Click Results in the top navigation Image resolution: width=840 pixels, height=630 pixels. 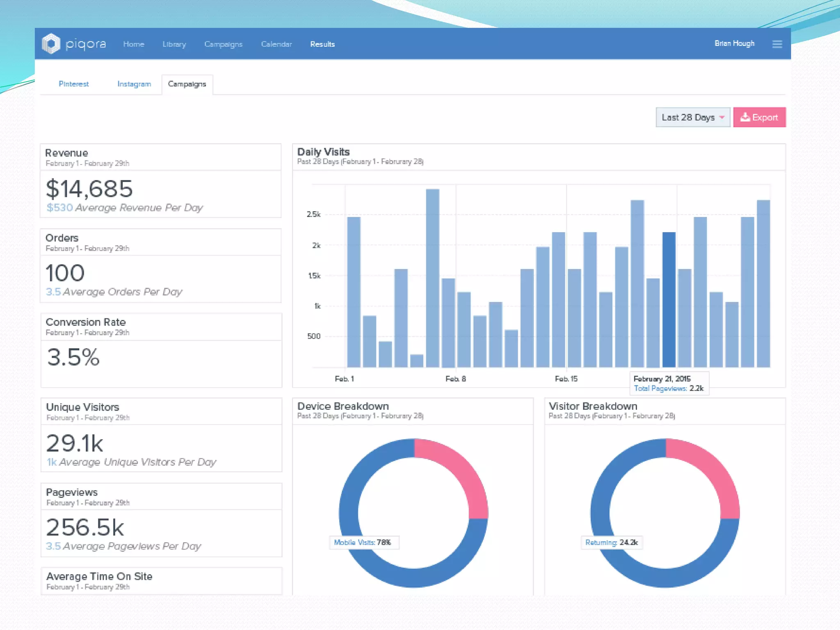tap(322, 44)
